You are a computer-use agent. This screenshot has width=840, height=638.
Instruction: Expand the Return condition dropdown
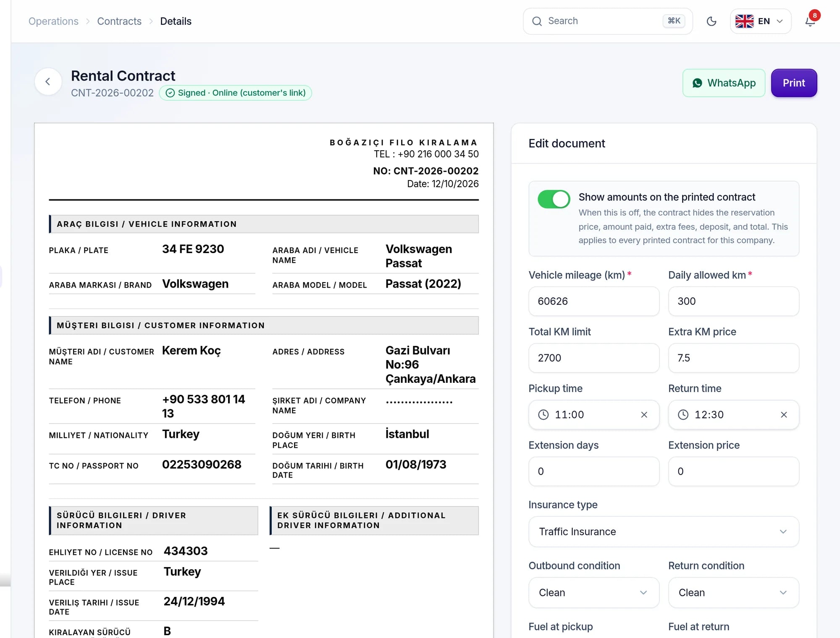pos(733,592)
